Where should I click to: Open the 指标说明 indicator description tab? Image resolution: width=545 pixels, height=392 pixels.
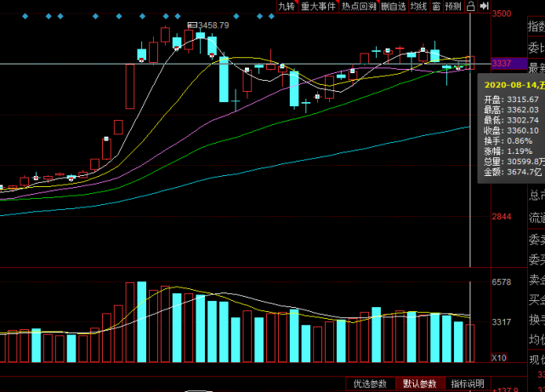(x=468, y=383)
